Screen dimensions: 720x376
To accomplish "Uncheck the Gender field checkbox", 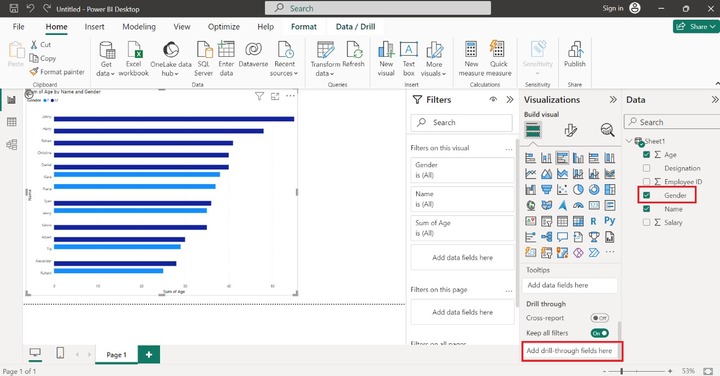I will [x=647, y=195].
